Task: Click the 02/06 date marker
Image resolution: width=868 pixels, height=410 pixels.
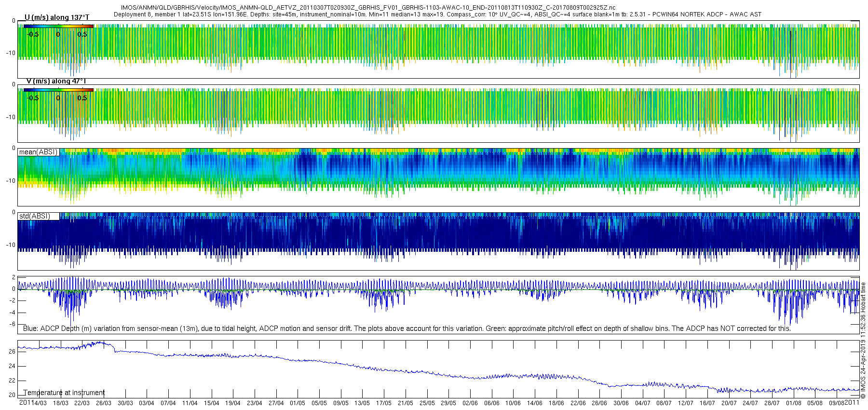Action: pyautogui.click(x=470, y=403)
